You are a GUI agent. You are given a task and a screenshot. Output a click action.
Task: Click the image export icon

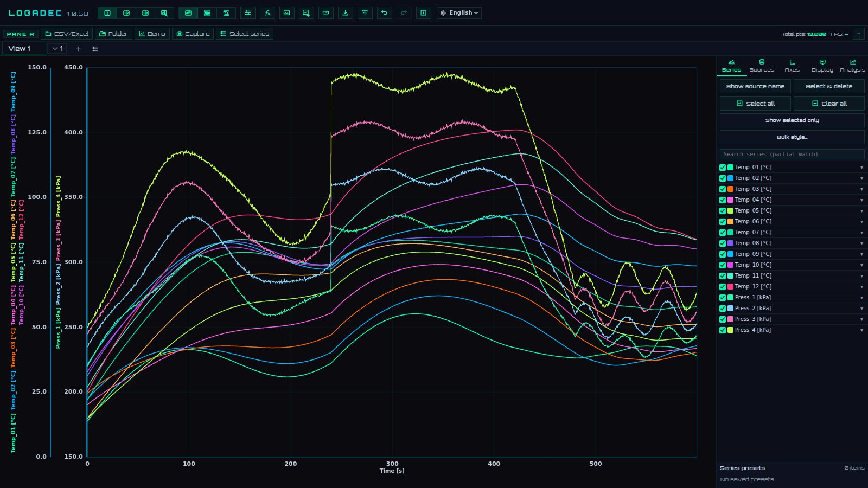[287, 13]
